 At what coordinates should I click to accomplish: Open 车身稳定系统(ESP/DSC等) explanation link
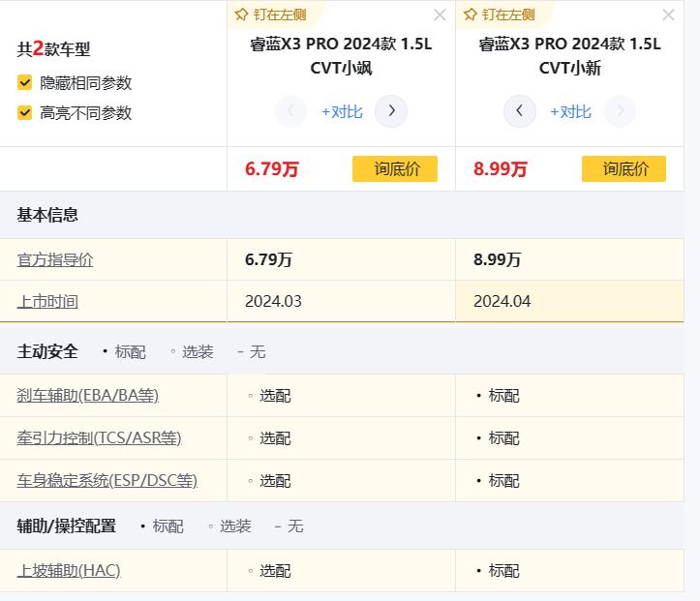point(107,481)
